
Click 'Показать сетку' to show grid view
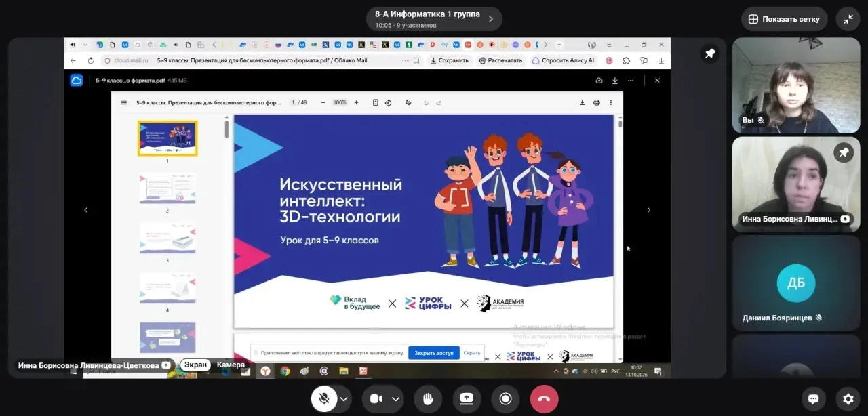tap(785, 19)
